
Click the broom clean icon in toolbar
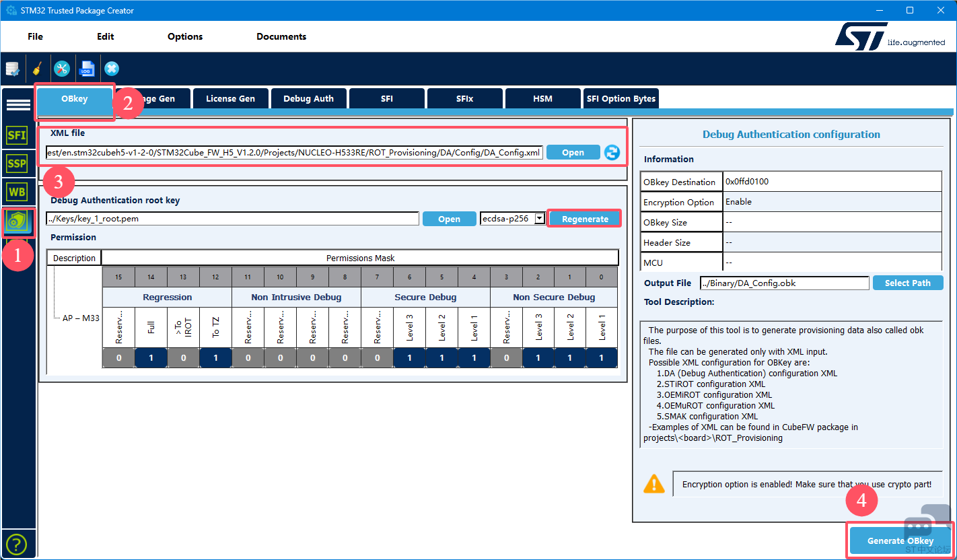(38, 69)
